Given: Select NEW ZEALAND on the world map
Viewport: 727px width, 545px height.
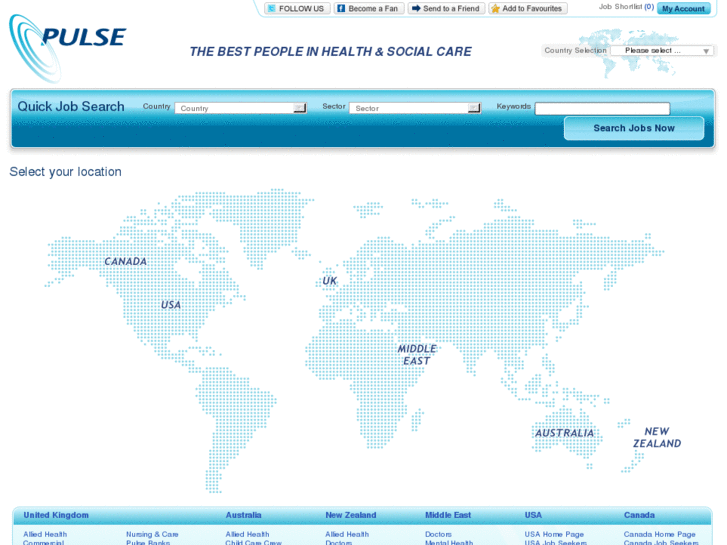Looking at the screenshot, I should pyautogui.click(x=657, y=437).
